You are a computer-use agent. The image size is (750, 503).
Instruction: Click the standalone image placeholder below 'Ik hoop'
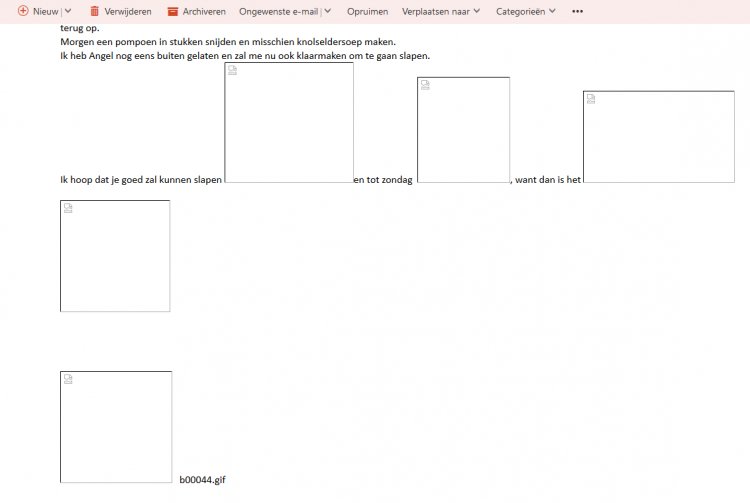pyautogui.click(x=115, y=256)
